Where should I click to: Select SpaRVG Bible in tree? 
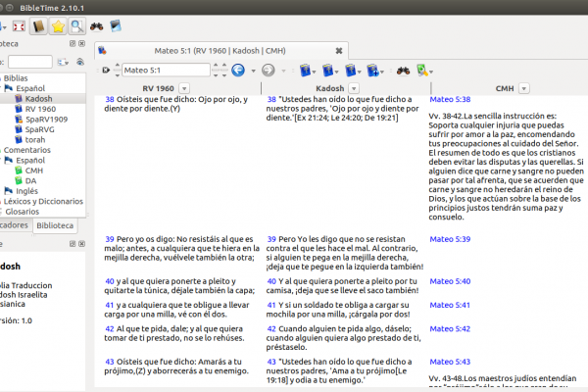pos(40,129)
